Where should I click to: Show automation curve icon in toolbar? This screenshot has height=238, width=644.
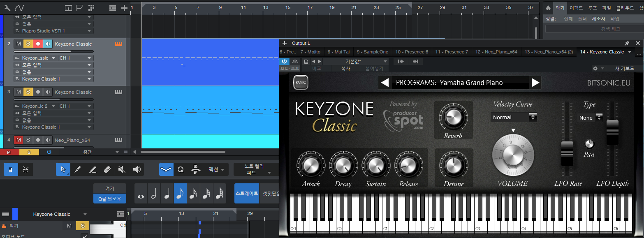click(x=19, y=8)
